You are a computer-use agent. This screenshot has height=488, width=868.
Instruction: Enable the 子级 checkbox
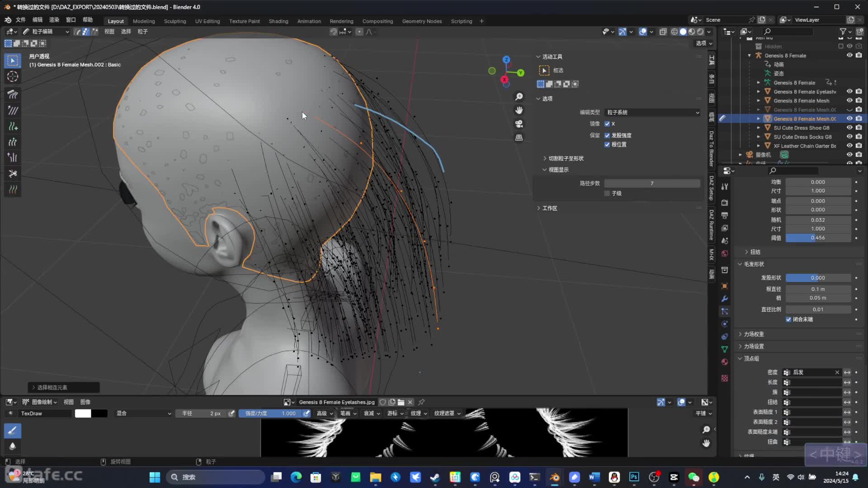(607, 193)
